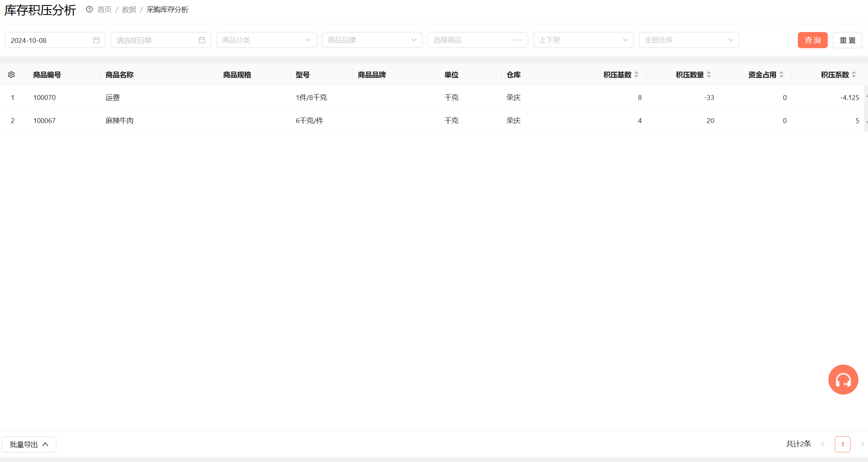Click the 查询 button
Screen dimensions: 868x462
[x=812, y=40]
